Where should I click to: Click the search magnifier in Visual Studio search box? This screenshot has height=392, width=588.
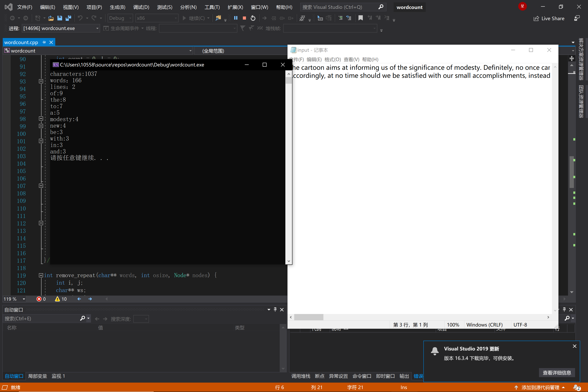[381, 7]
